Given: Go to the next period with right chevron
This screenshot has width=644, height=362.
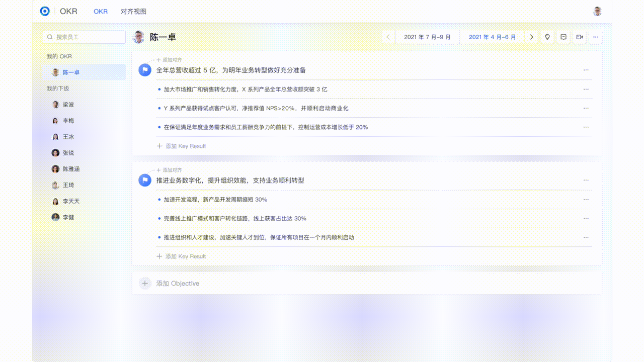Looking at the screenshot, I should click(531, 37).
